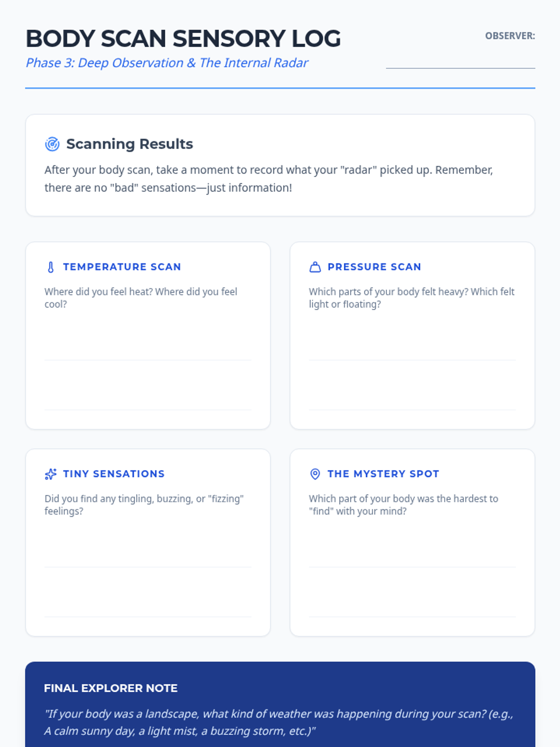Image resolution: width=560 pixels, height=747 pixels.
Task: Click the Pressure Scan heading text
Action: [374, 267]
